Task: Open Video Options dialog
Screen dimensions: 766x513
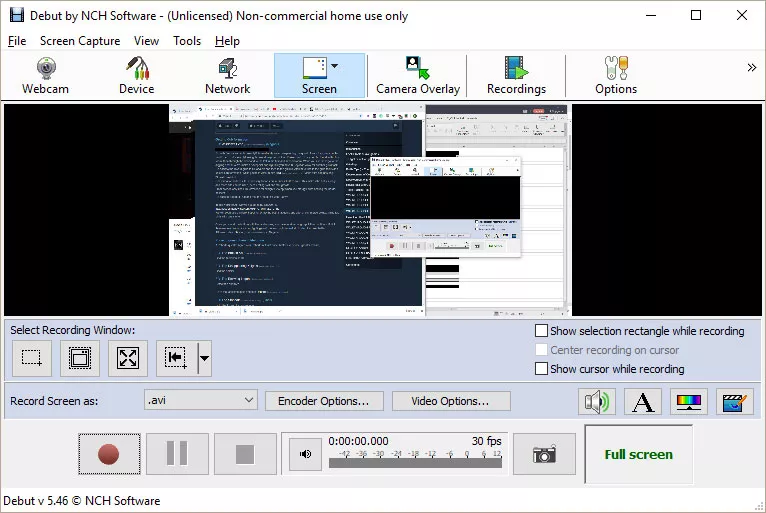Action: pos(451,401)
